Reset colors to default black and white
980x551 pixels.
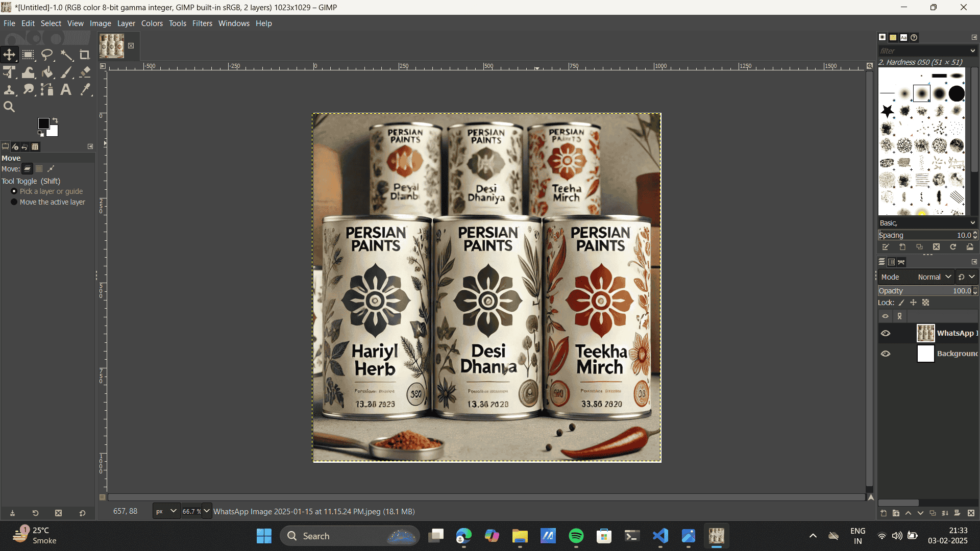tap(41, 134)
